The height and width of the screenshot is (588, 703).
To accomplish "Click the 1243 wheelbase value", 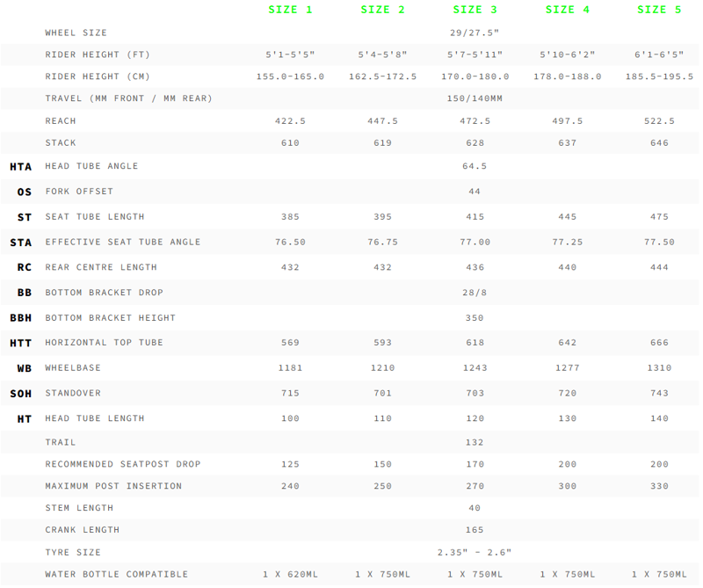I will (475, 368).
